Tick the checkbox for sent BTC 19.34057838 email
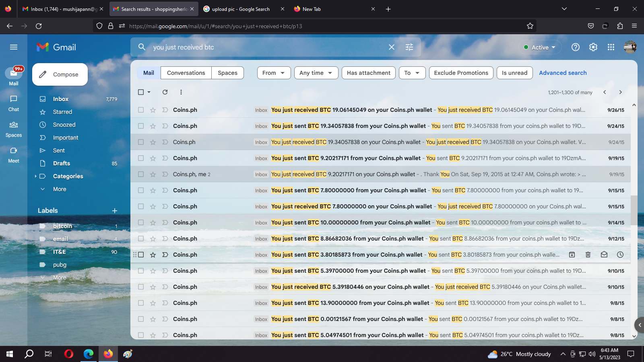This screenshot has width=644, height=362. (x=141, y=126)
